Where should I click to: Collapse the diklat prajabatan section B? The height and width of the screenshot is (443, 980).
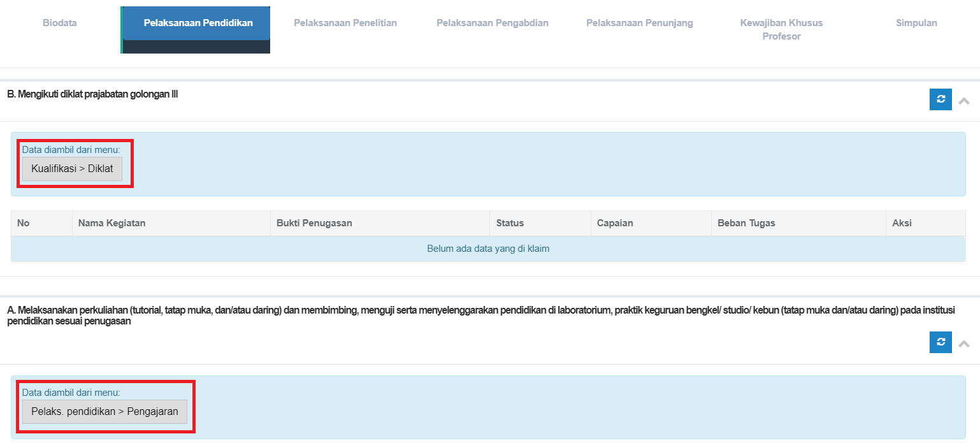point(964,101)
